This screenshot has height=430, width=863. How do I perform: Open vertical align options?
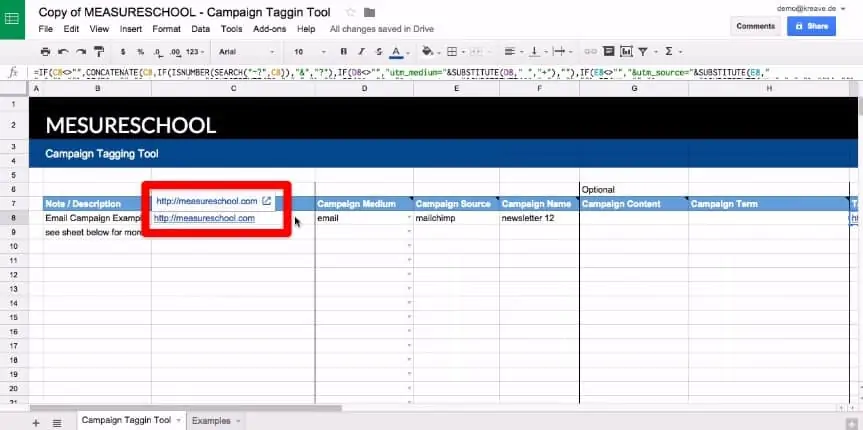coord(534,52)
